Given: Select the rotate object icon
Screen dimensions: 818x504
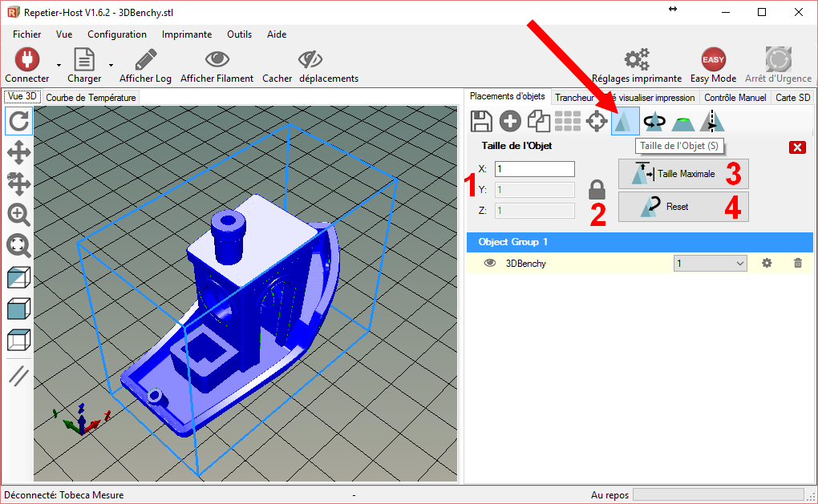Looking at the screenshot, I should [x=654, y=121].
